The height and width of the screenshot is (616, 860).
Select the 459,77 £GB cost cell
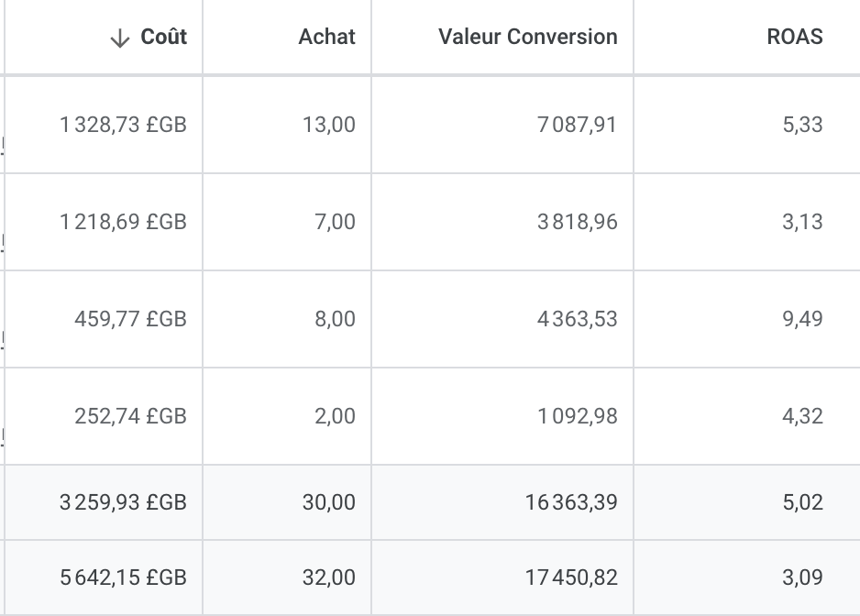point(130,319)
